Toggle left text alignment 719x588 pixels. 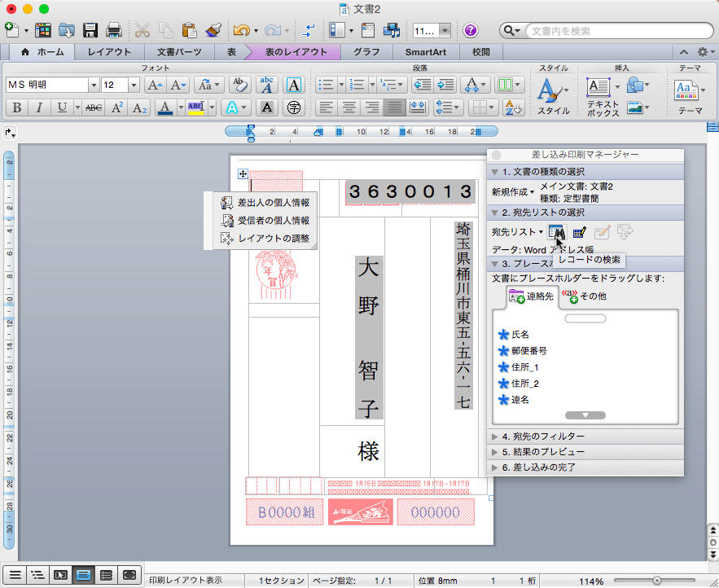[327, 108]
